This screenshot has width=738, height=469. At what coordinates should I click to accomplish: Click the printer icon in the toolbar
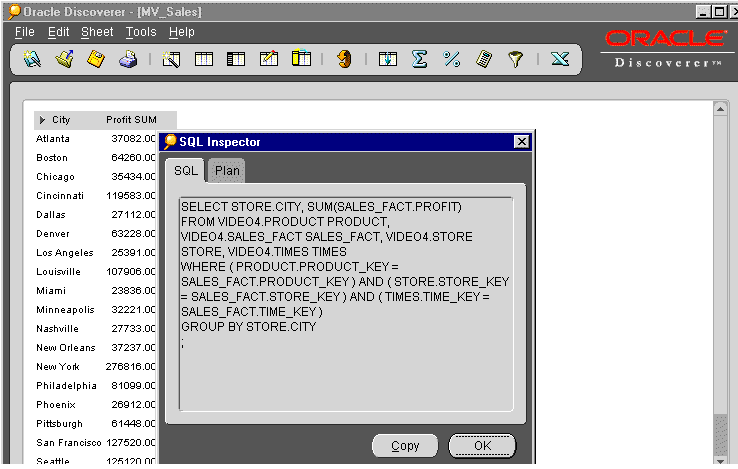click(x=128, y=60)
